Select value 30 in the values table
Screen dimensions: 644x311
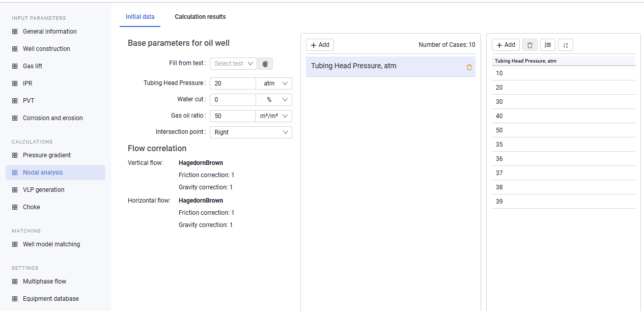click(x=564, y=102)
